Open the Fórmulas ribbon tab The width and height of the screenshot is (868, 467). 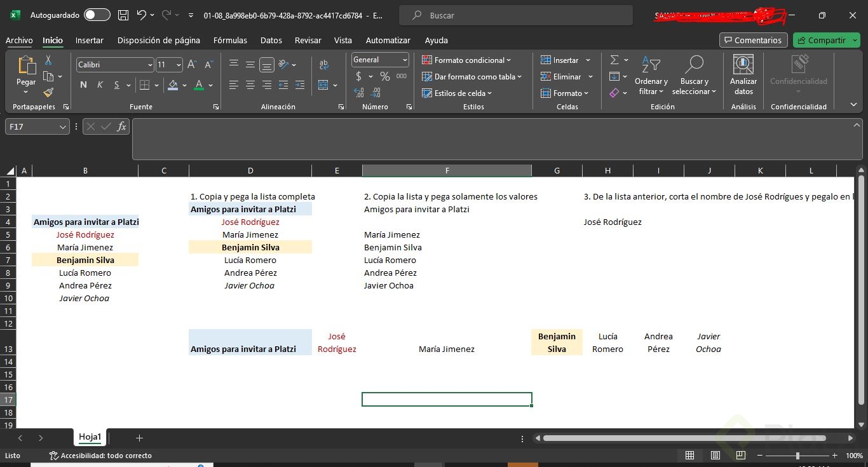tap(230, 40)
